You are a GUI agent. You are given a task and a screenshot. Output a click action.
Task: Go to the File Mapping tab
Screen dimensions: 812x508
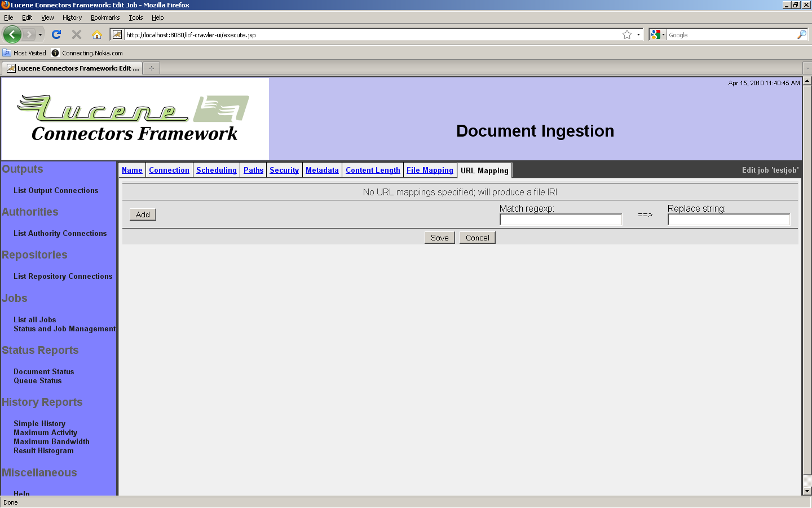pyautogui.click(x=430, y=170)
